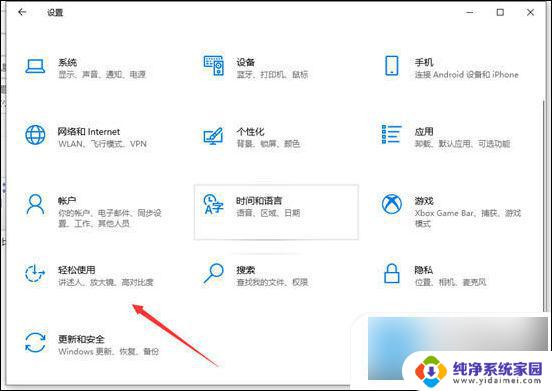Go to 手机 settings title
Screen dimensions: 552x391
pyautogui.click(x=424, y=63)
